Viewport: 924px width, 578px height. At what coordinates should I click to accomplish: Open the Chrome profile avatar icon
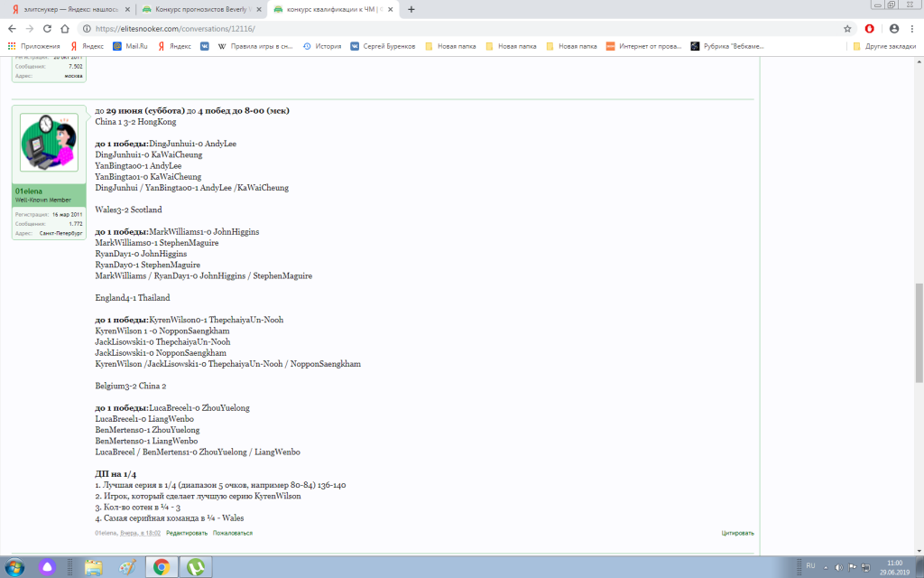[x=893, y=28]
